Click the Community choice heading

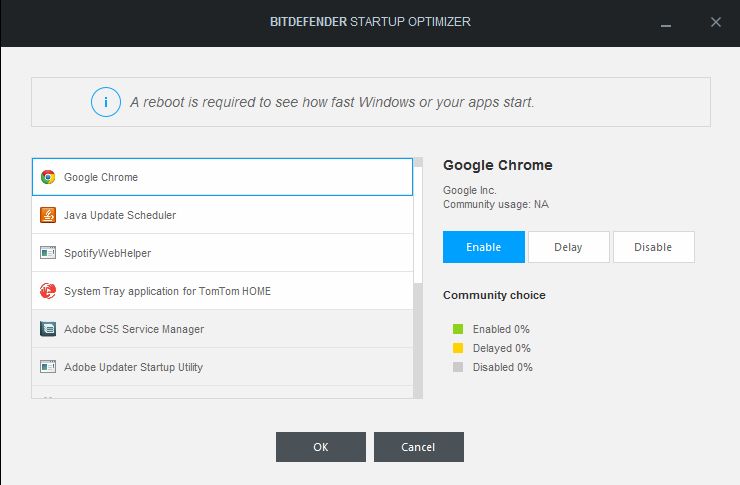tap(494, 295)
